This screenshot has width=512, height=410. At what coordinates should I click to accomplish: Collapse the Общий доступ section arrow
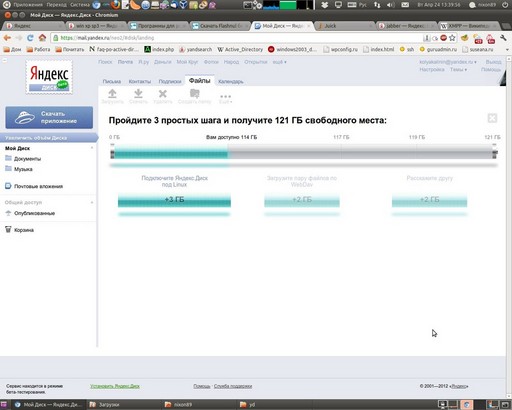tap(92, 202)
